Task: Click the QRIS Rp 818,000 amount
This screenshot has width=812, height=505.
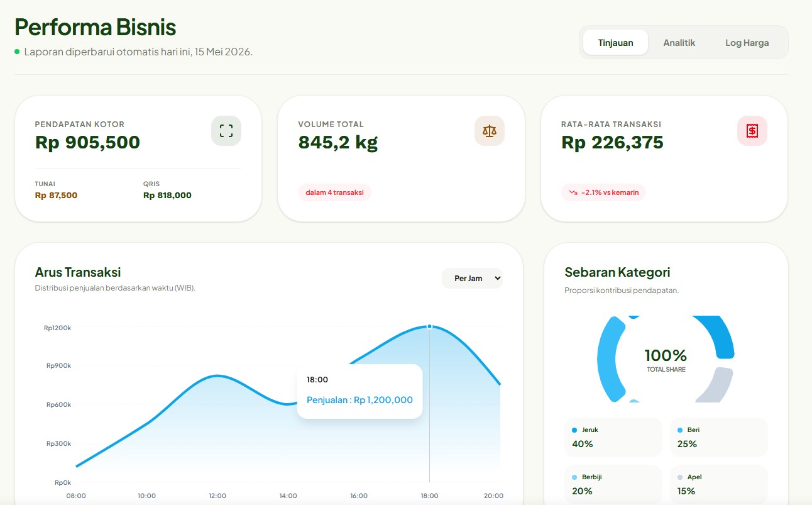Action: pos(167,195)
